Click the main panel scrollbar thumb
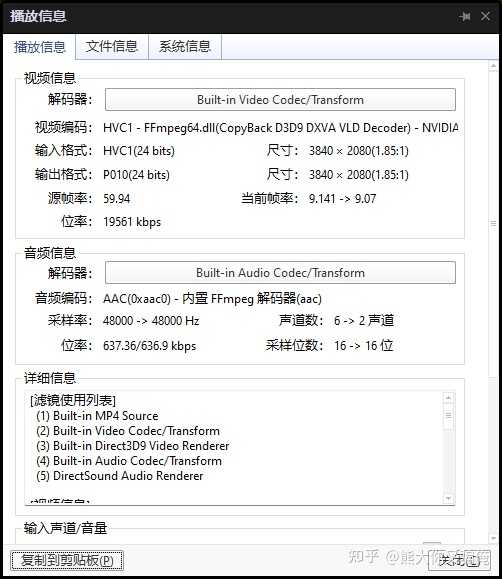 pyautogui.click(x=493, y=224)
